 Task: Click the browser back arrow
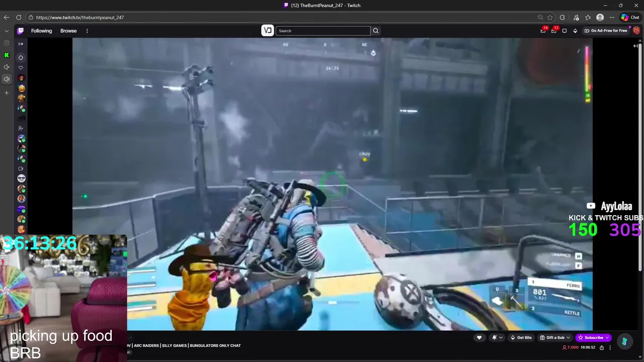(6, 17)
